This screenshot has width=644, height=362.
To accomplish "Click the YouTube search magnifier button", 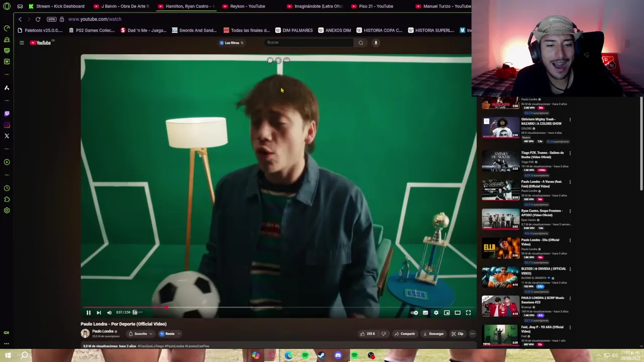I will pos(361,43).
